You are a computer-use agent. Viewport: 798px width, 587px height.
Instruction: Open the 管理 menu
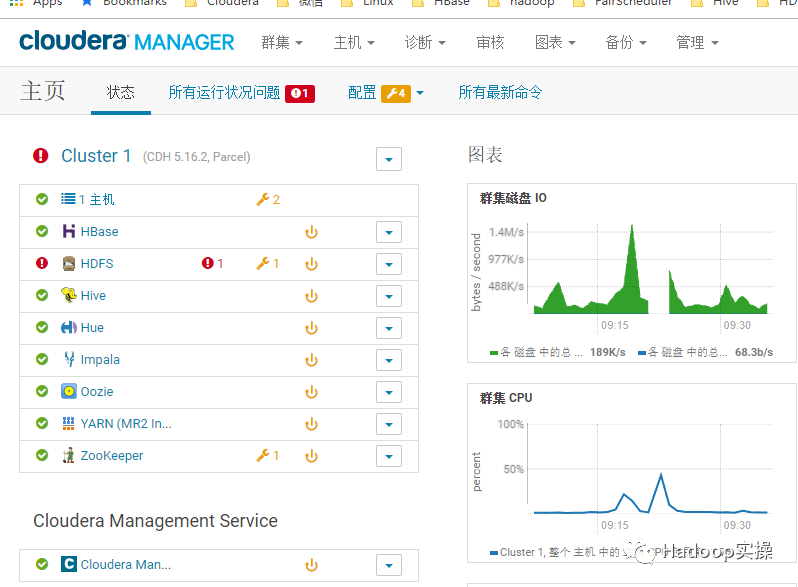click(697, 42)
